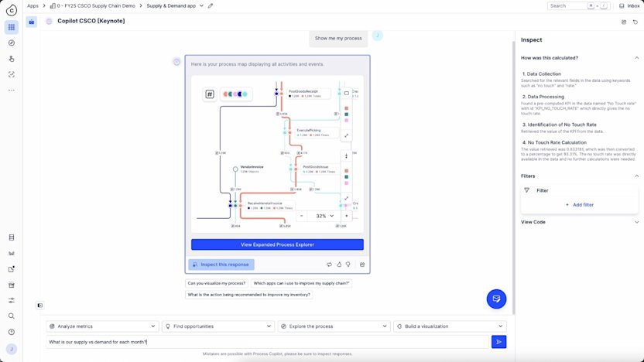Click View Expanded Process Explorer button
Screen dimensions: 644x362
(277, 244)
